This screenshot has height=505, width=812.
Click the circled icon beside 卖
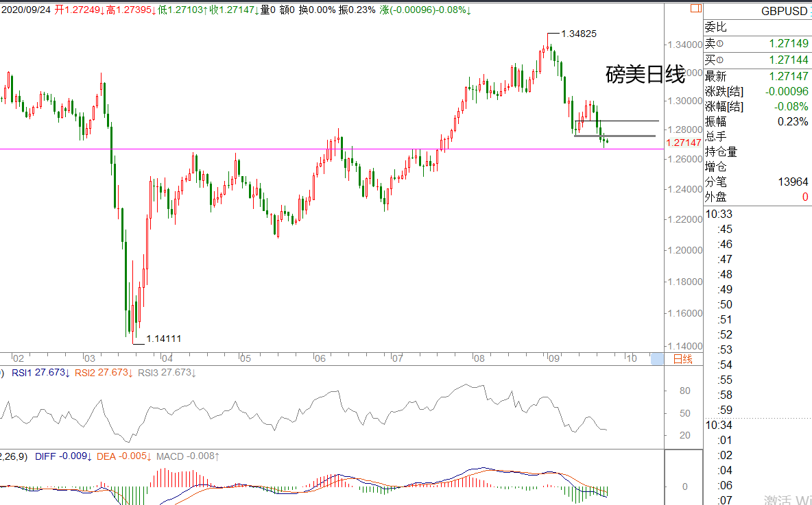[x=719, y=44]
